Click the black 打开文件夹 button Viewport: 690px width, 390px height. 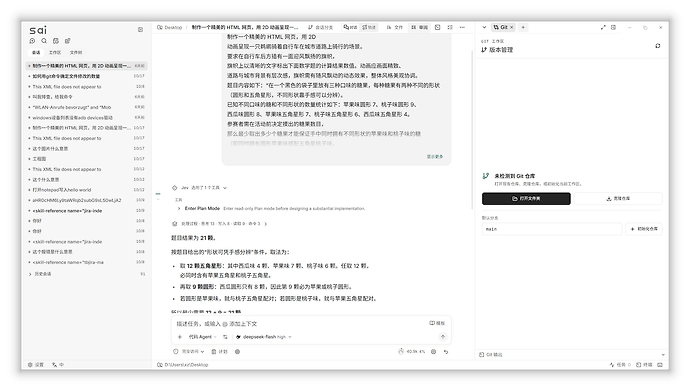pos(526,199)
